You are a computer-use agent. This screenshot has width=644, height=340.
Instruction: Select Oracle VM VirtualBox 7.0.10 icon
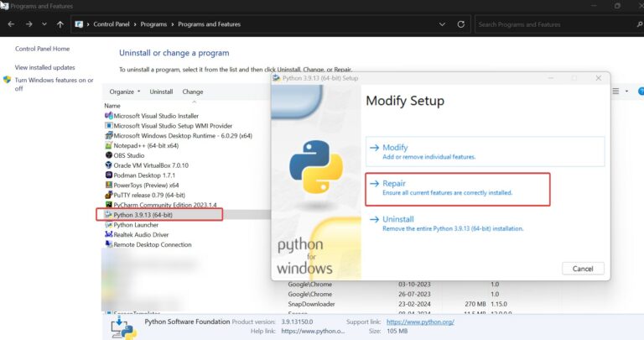point(108,165)
